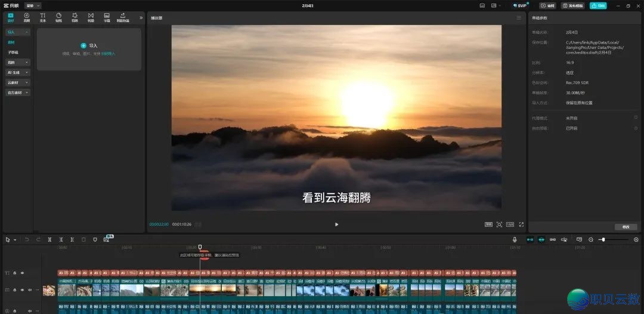This screenshot has width=644, height=314.
Task: Click the global preview zoom icon
Action: [x=579, y=239]
